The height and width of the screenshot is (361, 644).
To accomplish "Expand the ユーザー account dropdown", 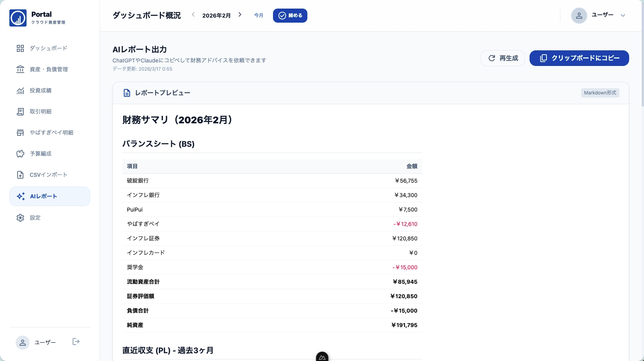I will pyautogui.click(x=623, y=16).
